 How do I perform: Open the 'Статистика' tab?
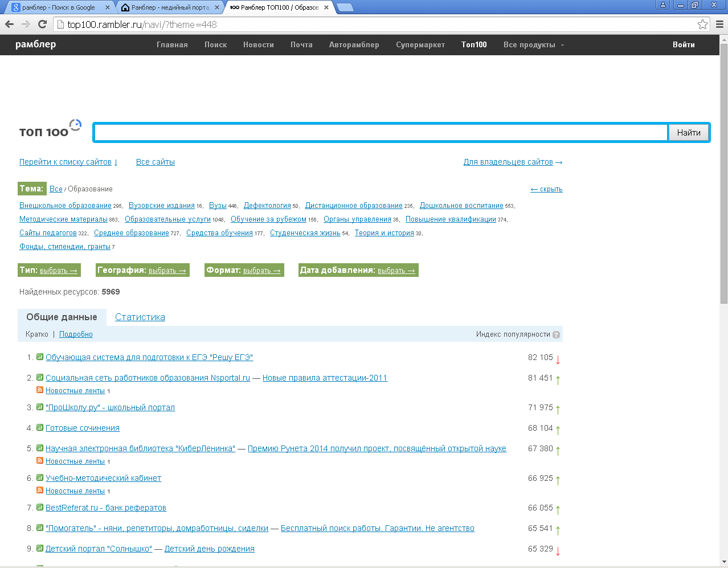(140, 317)
